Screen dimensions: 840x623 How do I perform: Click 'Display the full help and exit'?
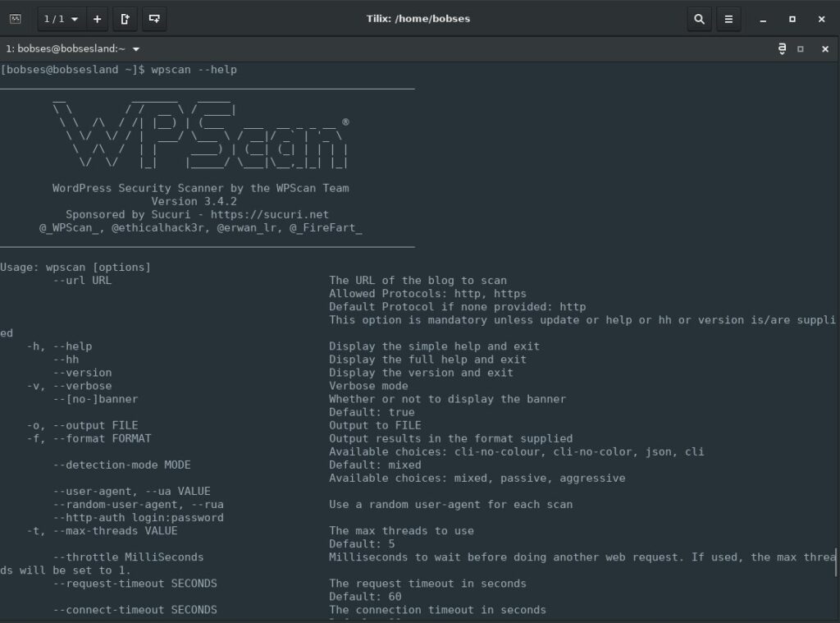(427, 360)
